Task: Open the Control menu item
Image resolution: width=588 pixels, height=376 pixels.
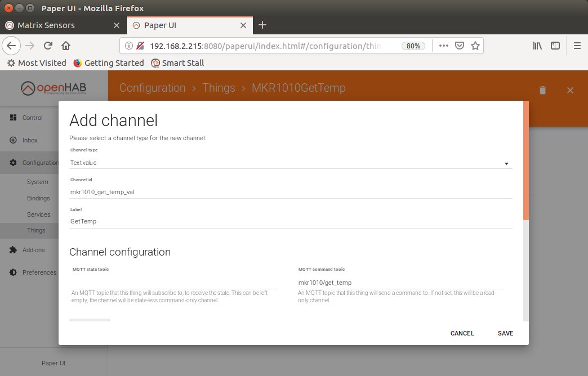Action: (x=33, y=118)
